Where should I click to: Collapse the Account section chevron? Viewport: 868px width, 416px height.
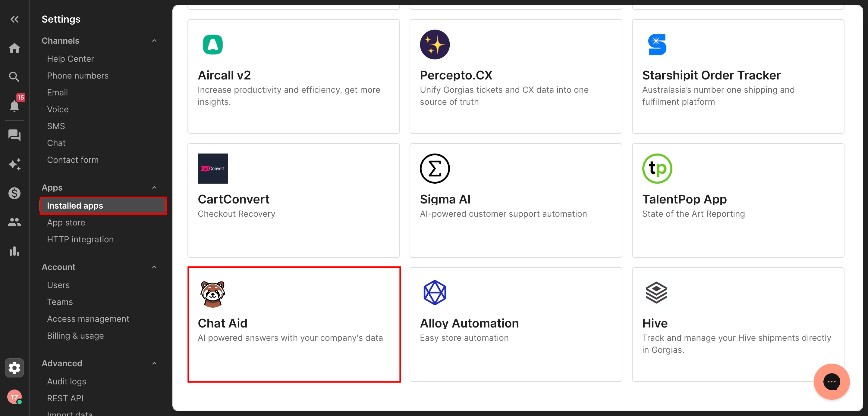tap(154, 267)
